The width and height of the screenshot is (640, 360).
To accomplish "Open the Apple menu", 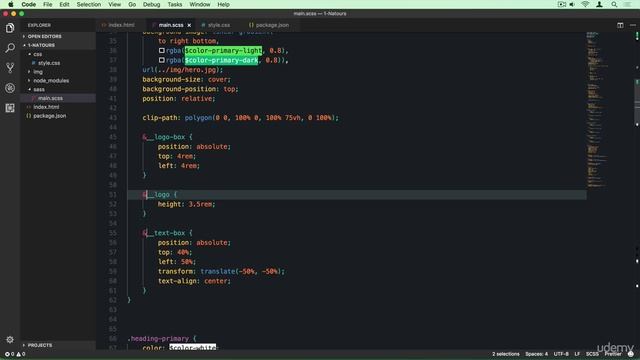I will (x=11, y=4).
